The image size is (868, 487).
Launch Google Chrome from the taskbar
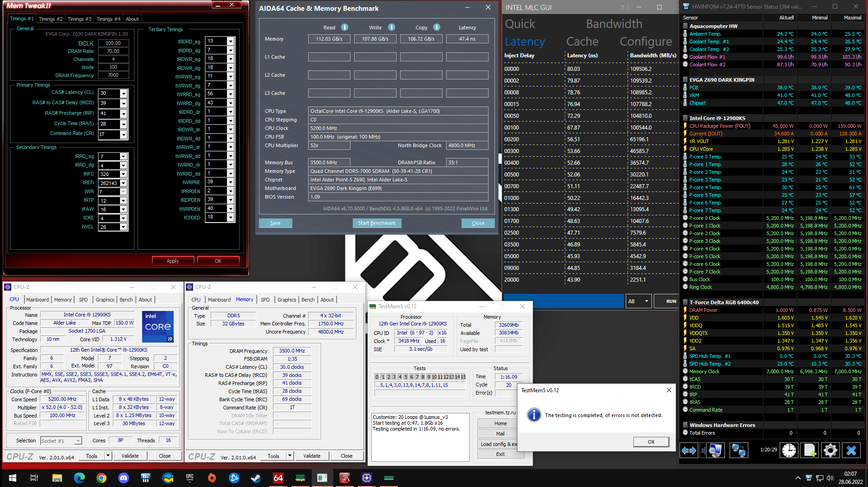(x=101, y=478)
